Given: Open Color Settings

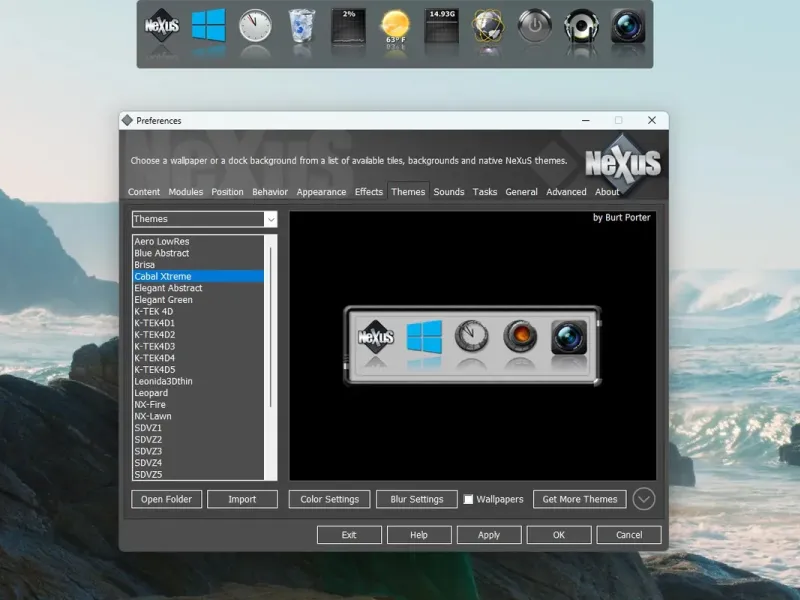Looking at the screenshot, I should click(x=330, y=499).
